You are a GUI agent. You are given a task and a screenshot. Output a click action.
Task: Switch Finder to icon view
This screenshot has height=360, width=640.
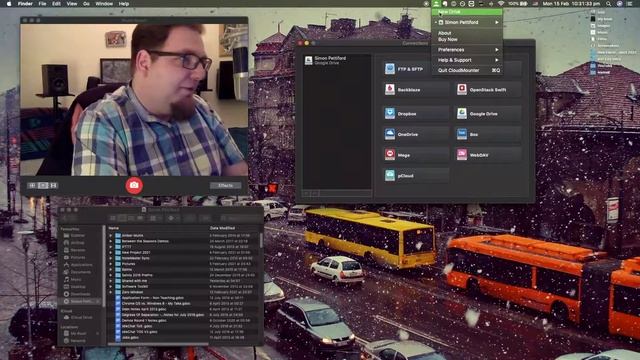tap(113, 218)
